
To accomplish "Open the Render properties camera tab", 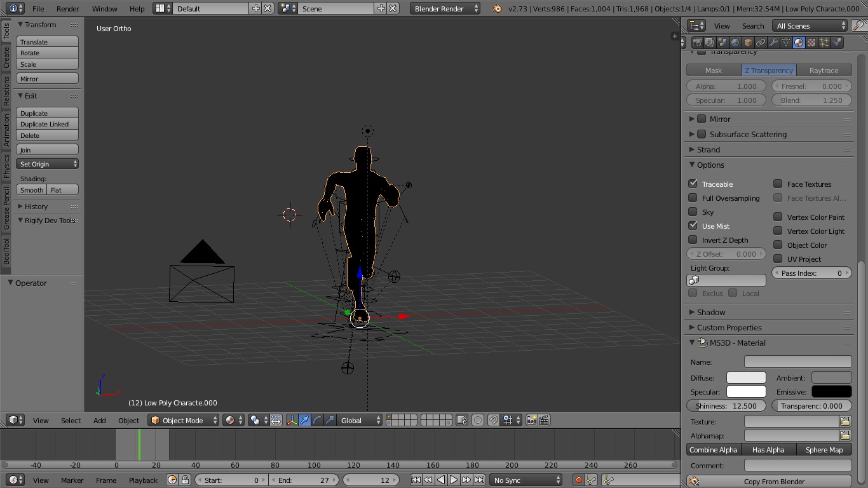I will (x=697, y=43).
